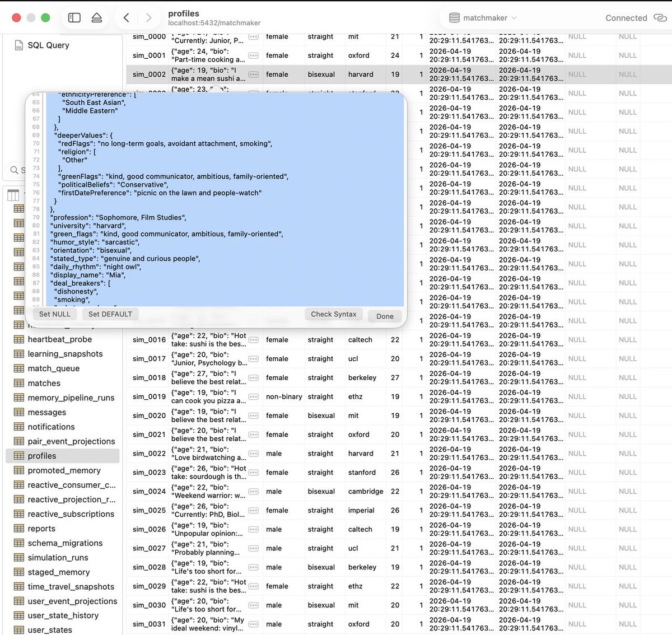Select the profiles table
The width and height of the screenshot is (672, 635).
(x=63, y=456)
